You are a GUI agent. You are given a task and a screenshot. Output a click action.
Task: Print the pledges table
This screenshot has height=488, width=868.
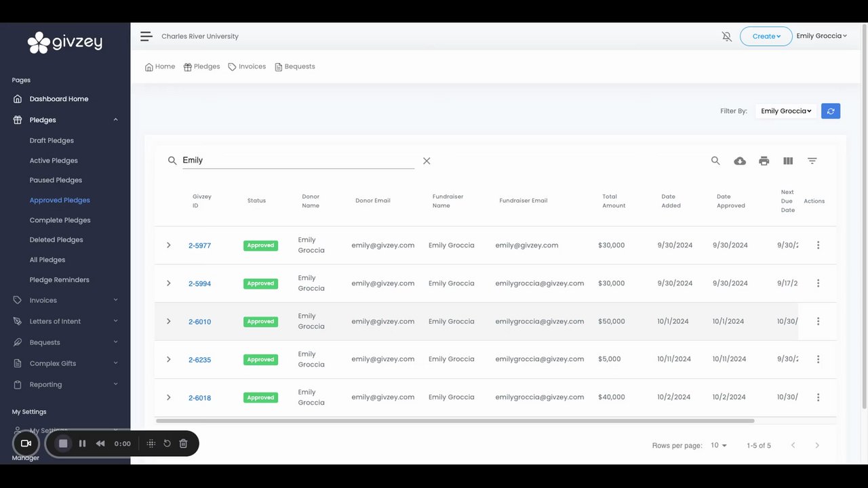[x=764, y=161]
